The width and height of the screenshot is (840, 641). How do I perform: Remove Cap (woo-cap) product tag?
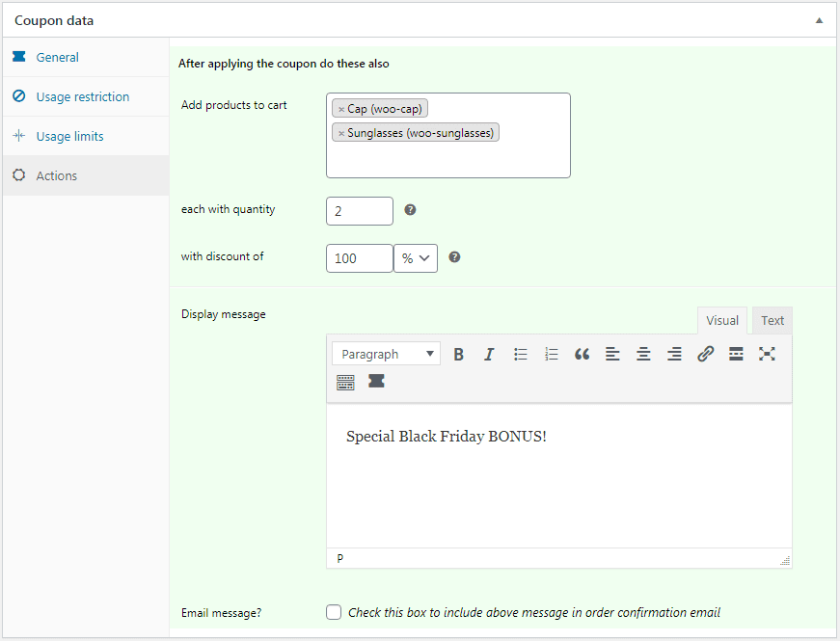[x=341, y=109]
